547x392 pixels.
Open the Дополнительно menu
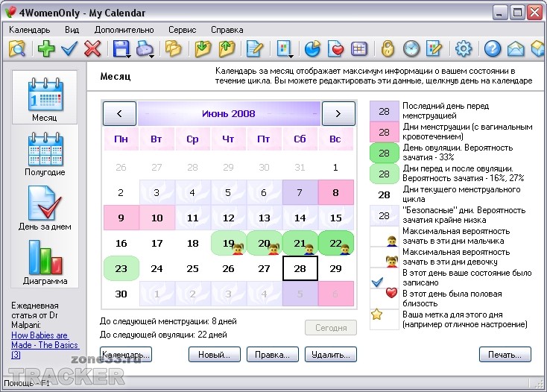pos(124,30)
